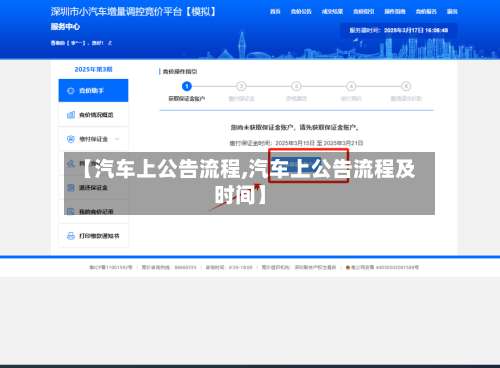Click the deposit payment date range text

296,143
